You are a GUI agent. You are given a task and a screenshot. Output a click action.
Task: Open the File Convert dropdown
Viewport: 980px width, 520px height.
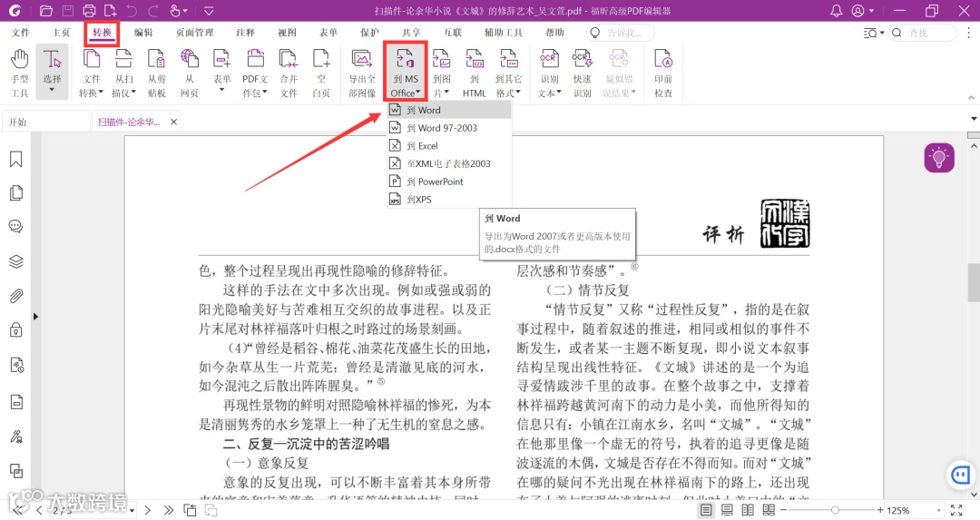[x=92, y=73]
